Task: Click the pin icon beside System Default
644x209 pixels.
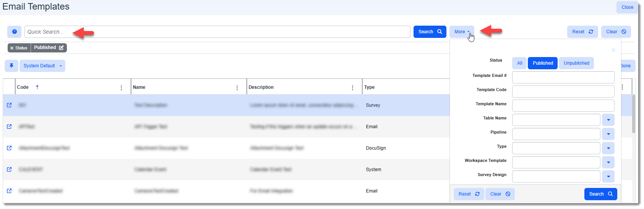Action: click(11, 66)
